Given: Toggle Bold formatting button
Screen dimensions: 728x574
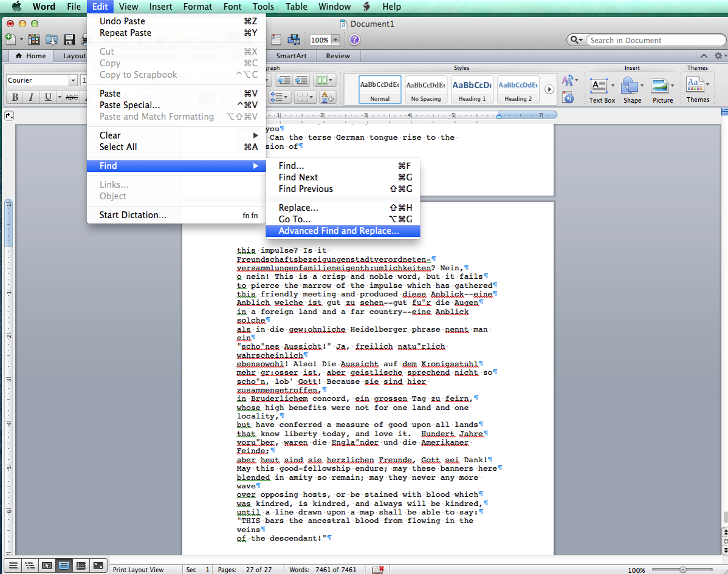Looking at the screenshot, I should (15, 97).
